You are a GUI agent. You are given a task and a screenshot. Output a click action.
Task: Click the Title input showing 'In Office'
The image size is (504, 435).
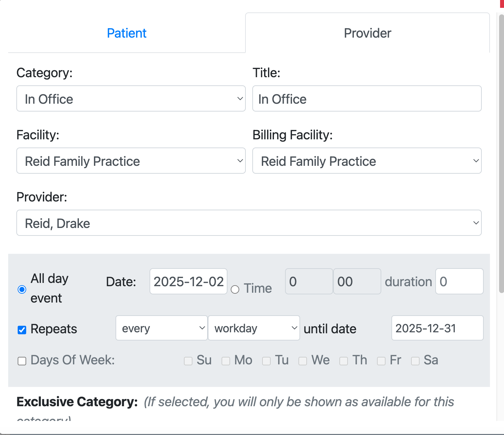[x=367, y=98]
